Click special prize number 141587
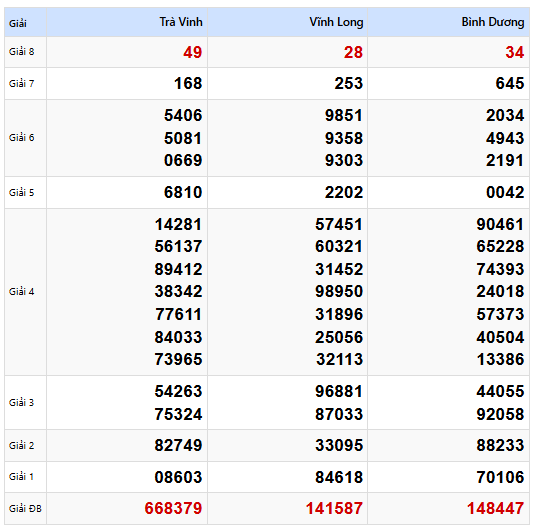The image size is (534, 532). pyautogui.click(x=334, y=508)
